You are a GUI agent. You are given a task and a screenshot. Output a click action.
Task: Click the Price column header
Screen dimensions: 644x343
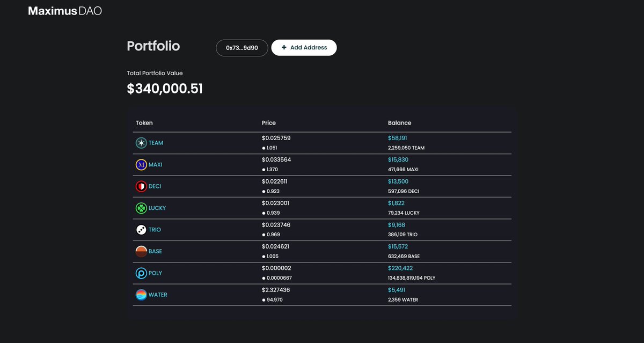click(x=268, y=122)
